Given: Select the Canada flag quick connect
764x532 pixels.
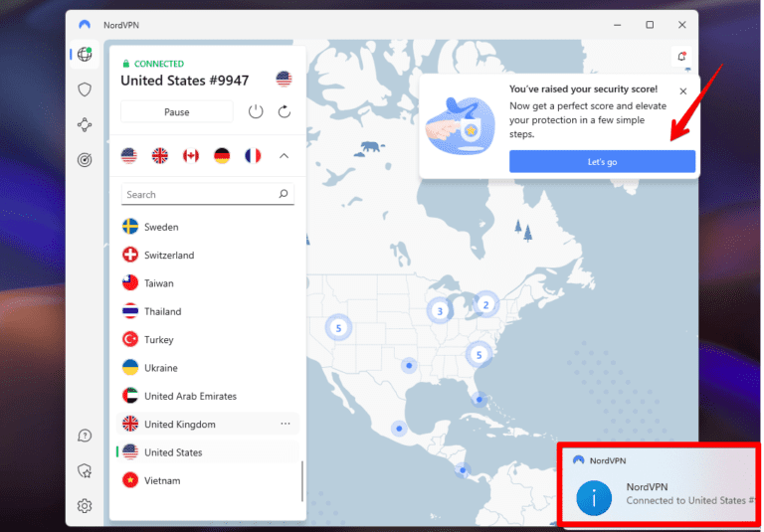Looking at the screenshot, I should tap(191, 156).
